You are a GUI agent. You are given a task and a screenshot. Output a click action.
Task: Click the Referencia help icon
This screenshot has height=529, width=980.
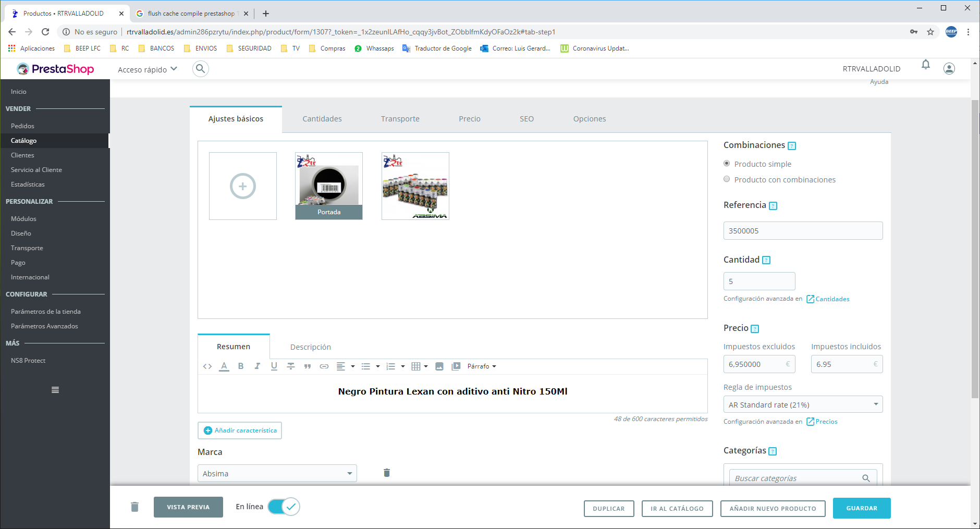773,206
